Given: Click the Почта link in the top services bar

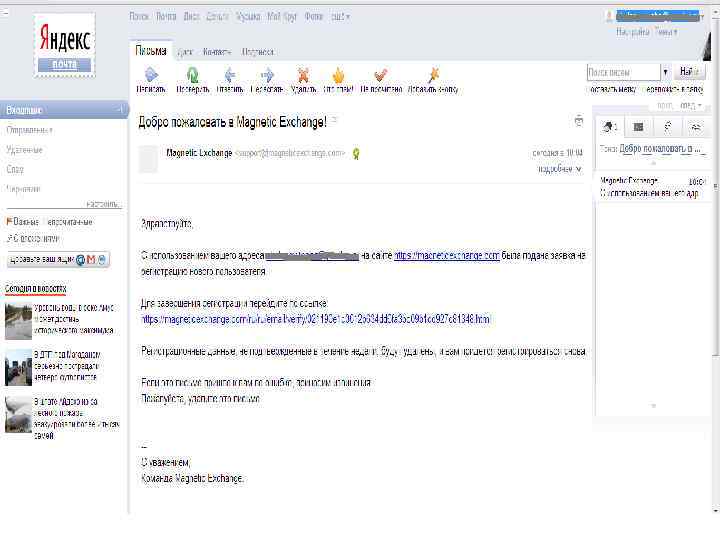Looking at the screenshot, I should point(166,17).
